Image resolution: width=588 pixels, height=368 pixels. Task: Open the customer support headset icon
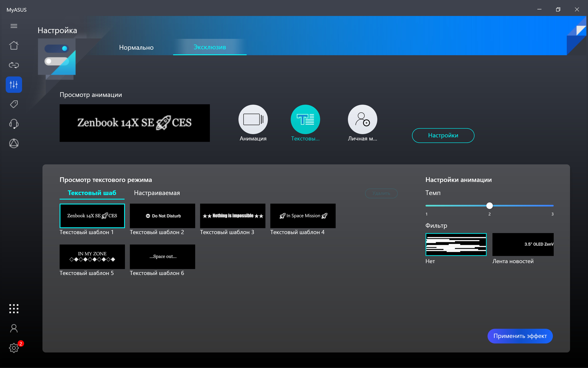pyautogui.click(x=14, y=124)
